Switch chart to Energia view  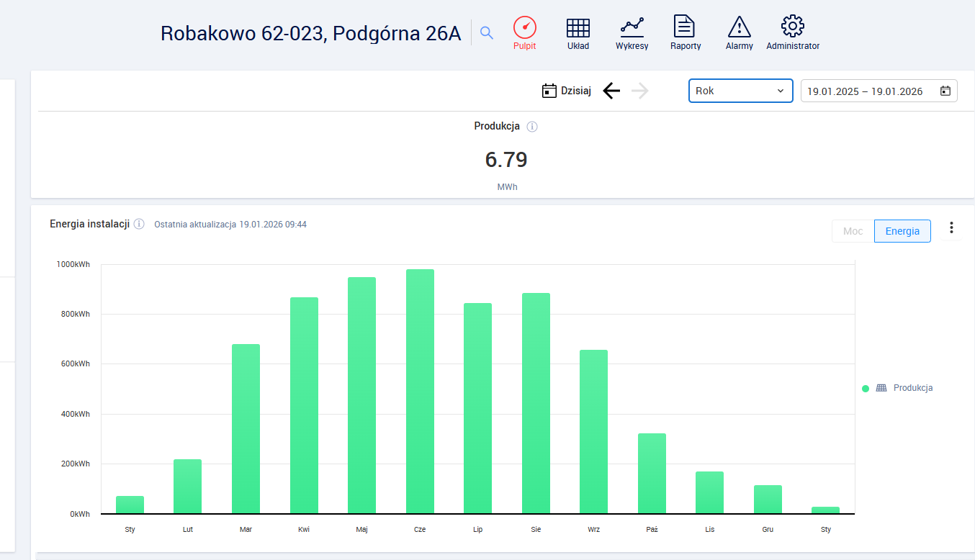pyautogui.click(x=902, y=231)
